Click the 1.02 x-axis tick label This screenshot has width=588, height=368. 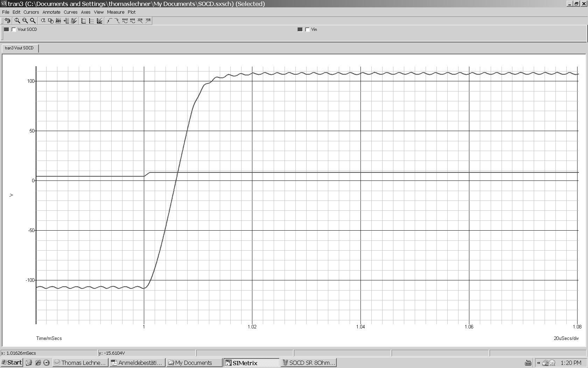252,327
